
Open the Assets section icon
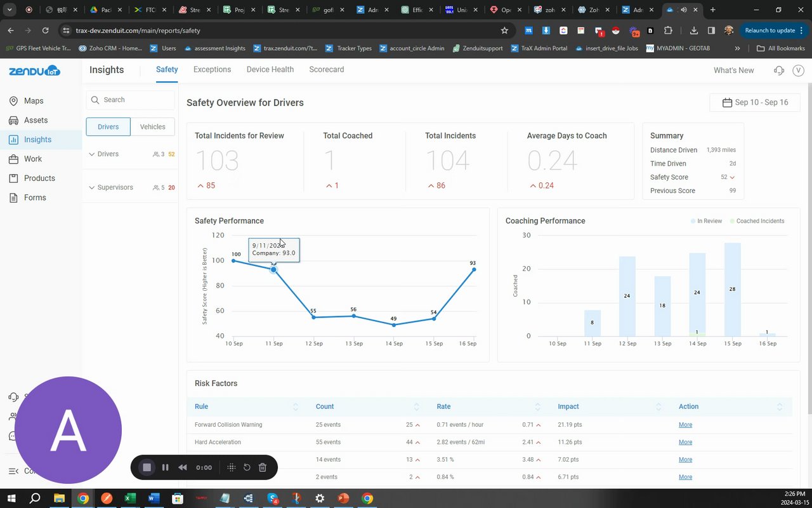(13, 120)
